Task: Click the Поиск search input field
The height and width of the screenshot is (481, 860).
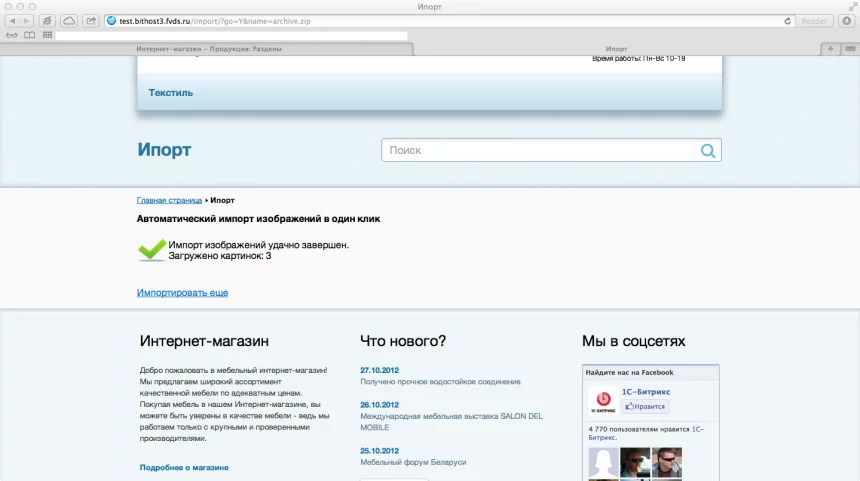Action: (x=538, y=151)
